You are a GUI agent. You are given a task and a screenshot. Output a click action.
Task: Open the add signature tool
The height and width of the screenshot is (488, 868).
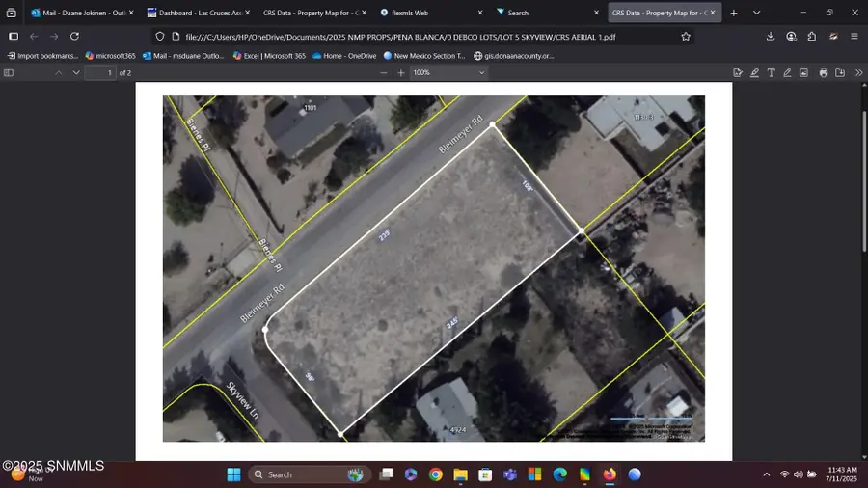[x=738, y=73]
